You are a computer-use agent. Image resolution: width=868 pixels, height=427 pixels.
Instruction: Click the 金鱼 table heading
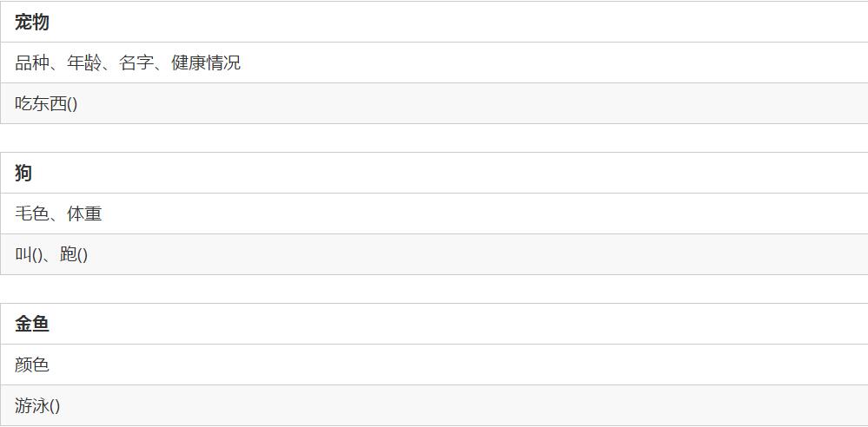point(32,325)
